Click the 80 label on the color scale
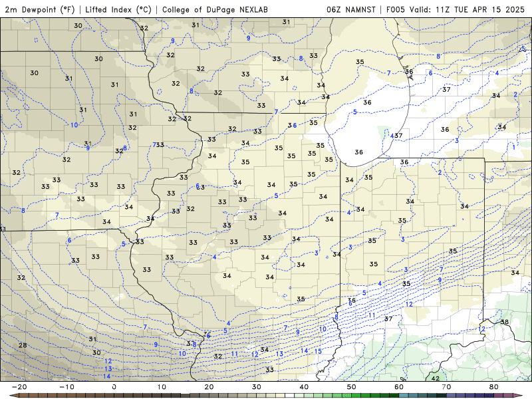 (494, 387)
